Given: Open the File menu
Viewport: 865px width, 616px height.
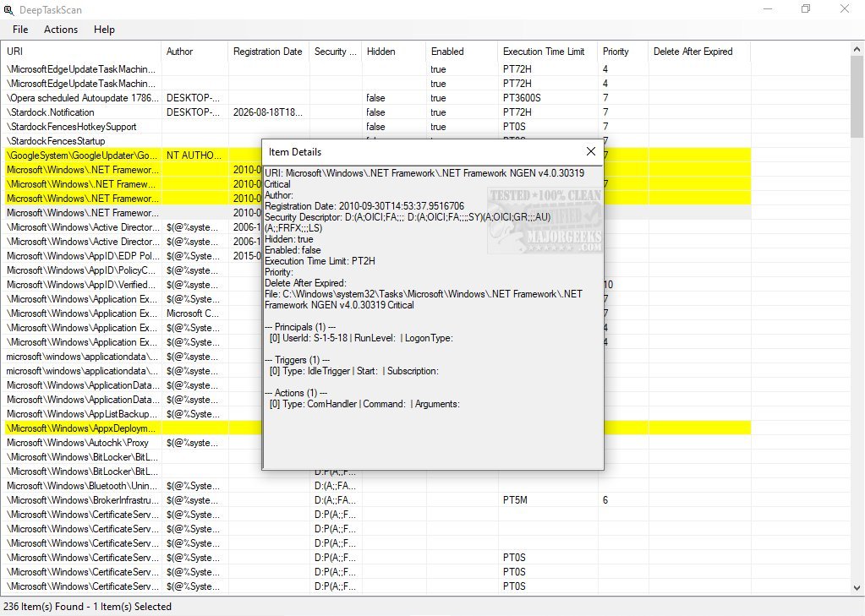Looking at the screenshot, I should (x=20, y=30).
